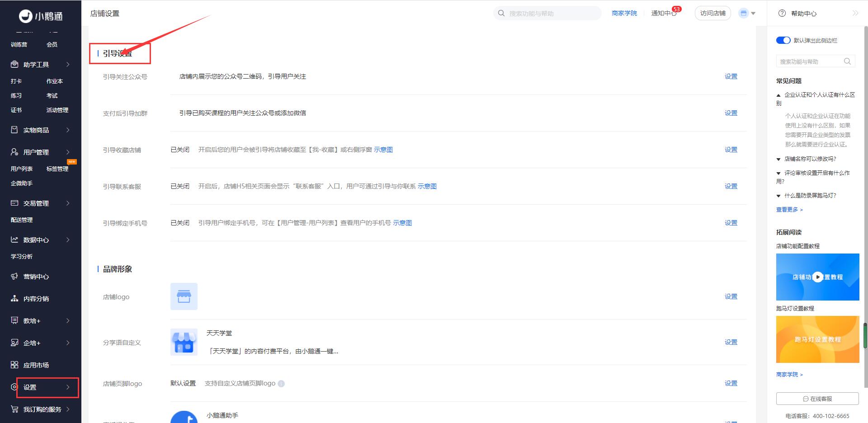
Task: Click the green page scrollbar thumb
Action: click(865, 335)
